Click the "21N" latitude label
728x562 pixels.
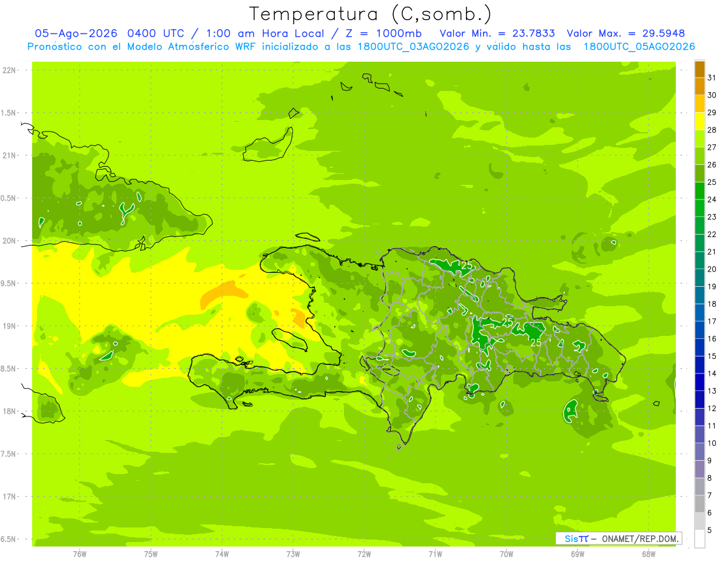pos(10,156)
